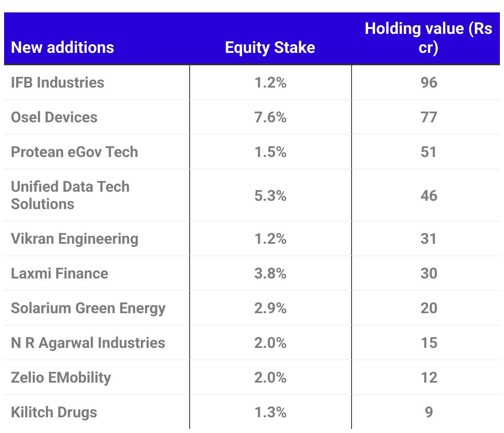This screenshot has height=433, width=504.
Task: Click the Holding value (Rs cr) header
Action: click(428, 38)
